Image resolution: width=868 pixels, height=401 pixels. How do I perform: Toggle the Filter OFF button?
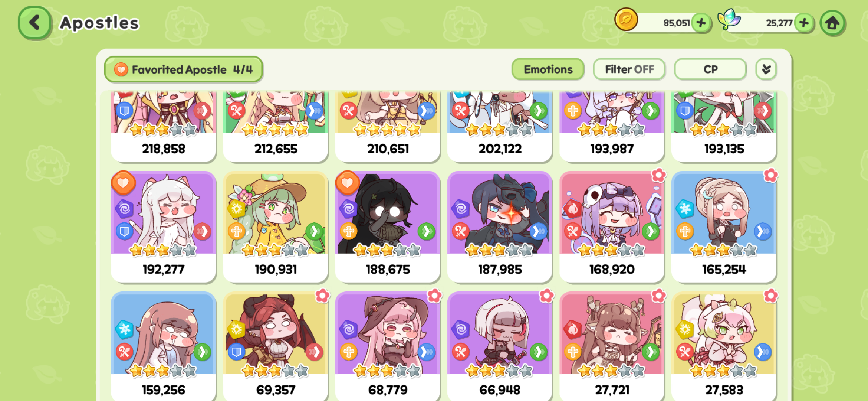pos(629,69)
